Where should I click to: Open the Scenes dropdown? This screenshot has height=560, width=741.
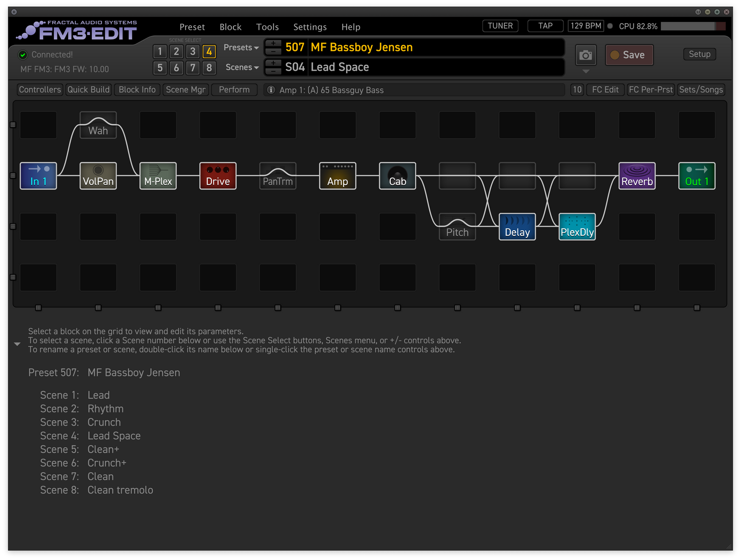[x=242, y=67]
